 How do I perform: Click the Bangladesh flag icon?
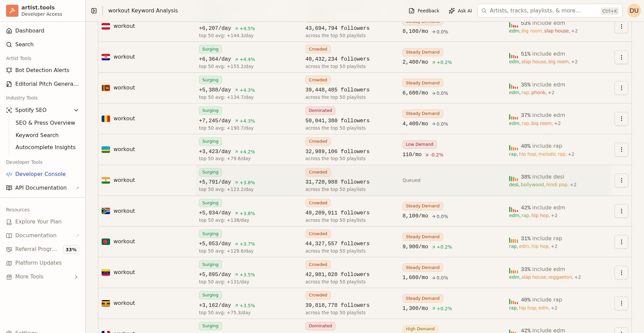[x=106, y=242]
